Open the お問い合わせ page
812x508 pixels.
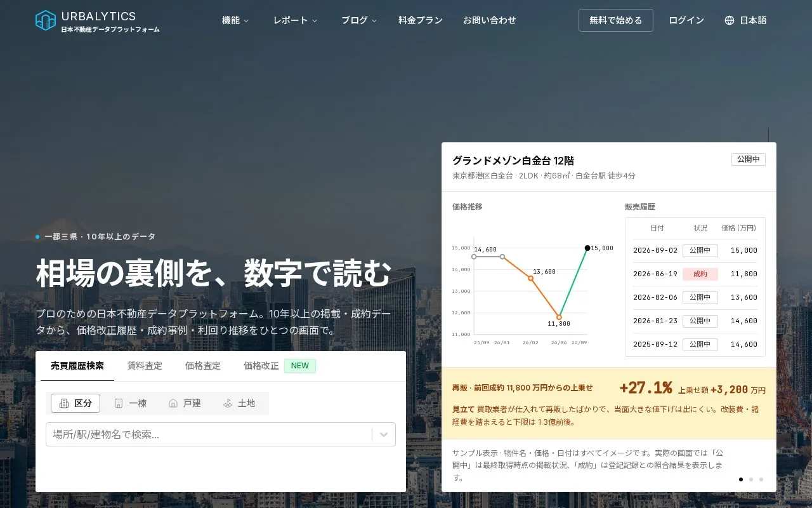click(x=490, y=20)
